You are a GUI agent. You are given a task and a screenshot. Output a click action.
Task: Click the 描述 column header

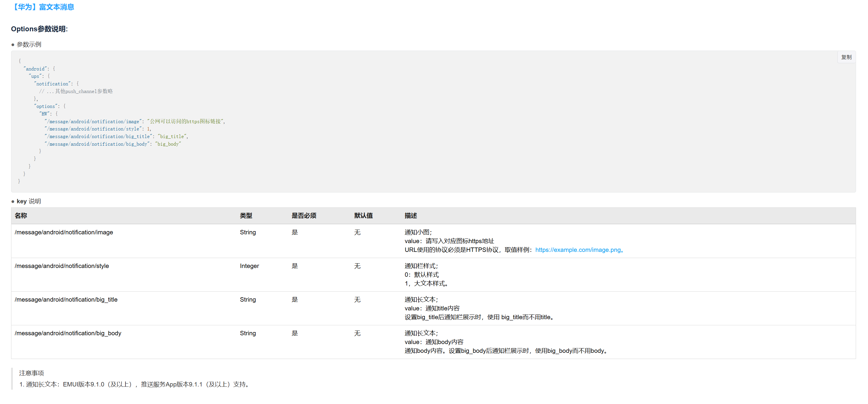[x=410, y=216]
